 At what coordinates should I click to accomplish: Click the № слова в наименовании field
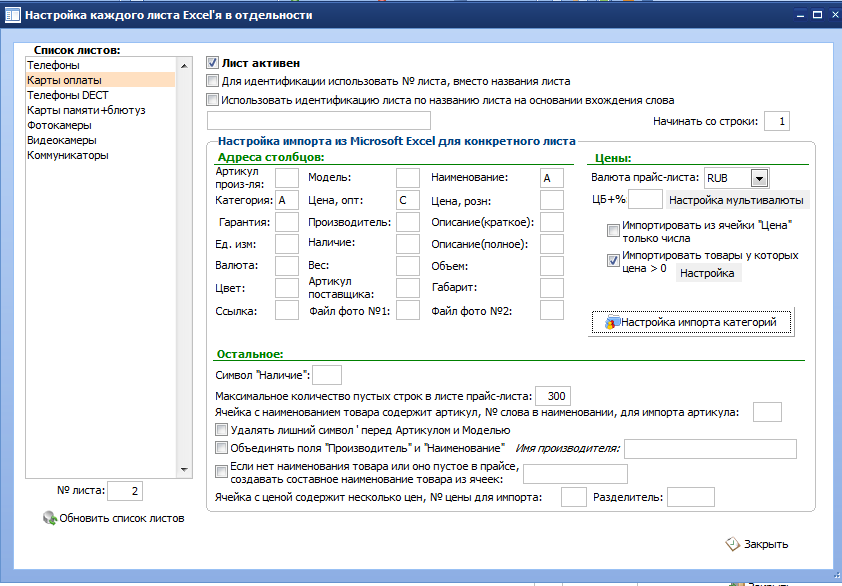[767, 412]
